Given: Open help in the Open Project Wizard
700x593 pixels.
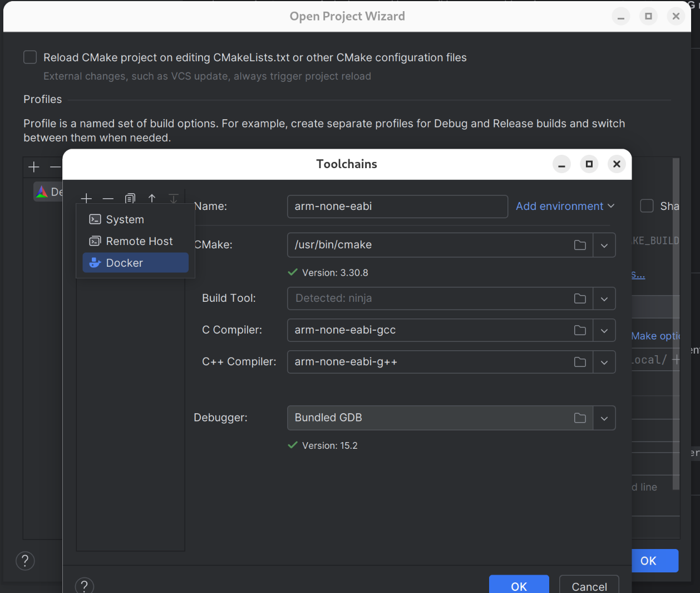Looking at the screenshot, I should [25, 561].
